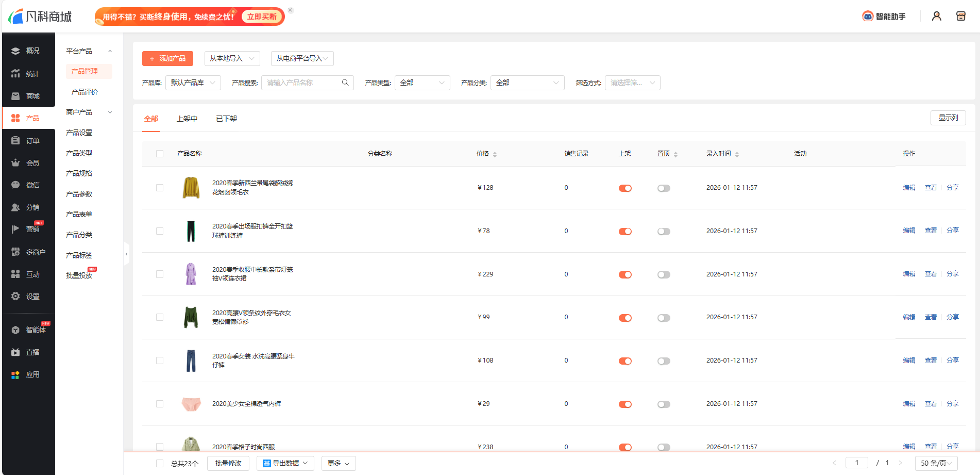Click the 会员 members crown icon

click(x=15, y=162)
